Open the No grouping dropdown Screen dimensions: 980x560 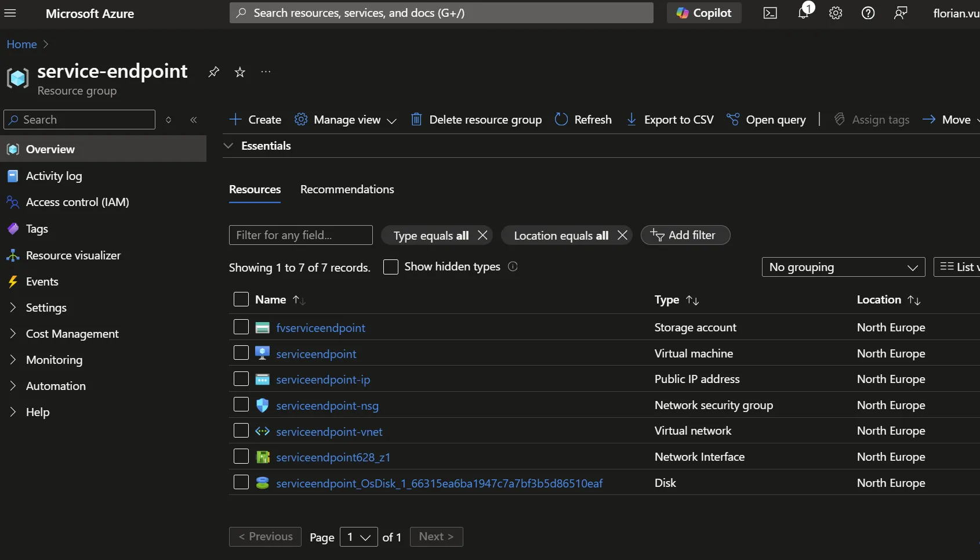843,267
